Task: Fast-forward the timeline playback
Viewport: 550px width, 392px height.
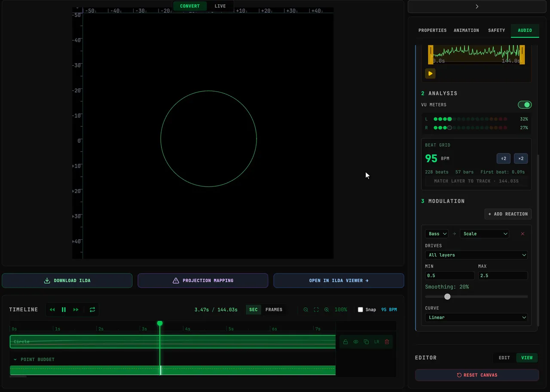Action: pos(76,309)
